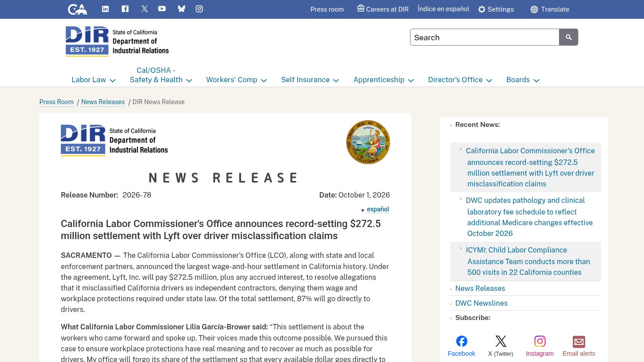Open ICYMI Child Labor Compliance news item
Viewport: 644px width, 362px height.
[x=528, y=261]
